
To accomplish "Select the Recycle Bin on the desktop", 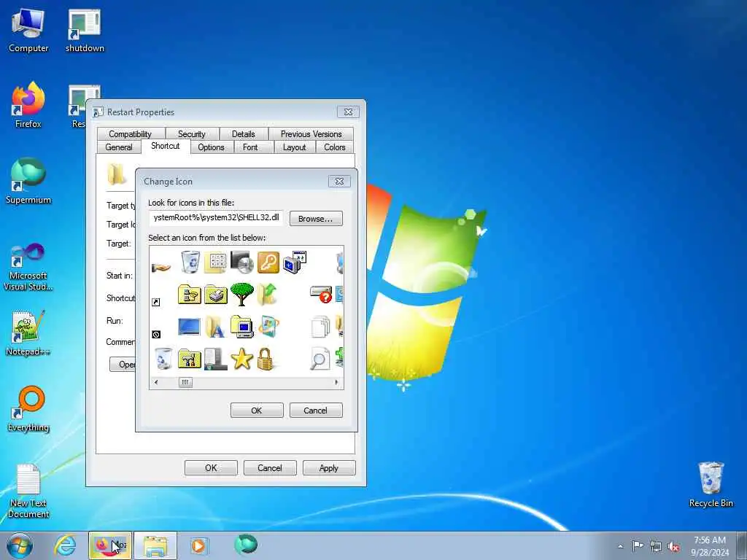I will point(711,485).
